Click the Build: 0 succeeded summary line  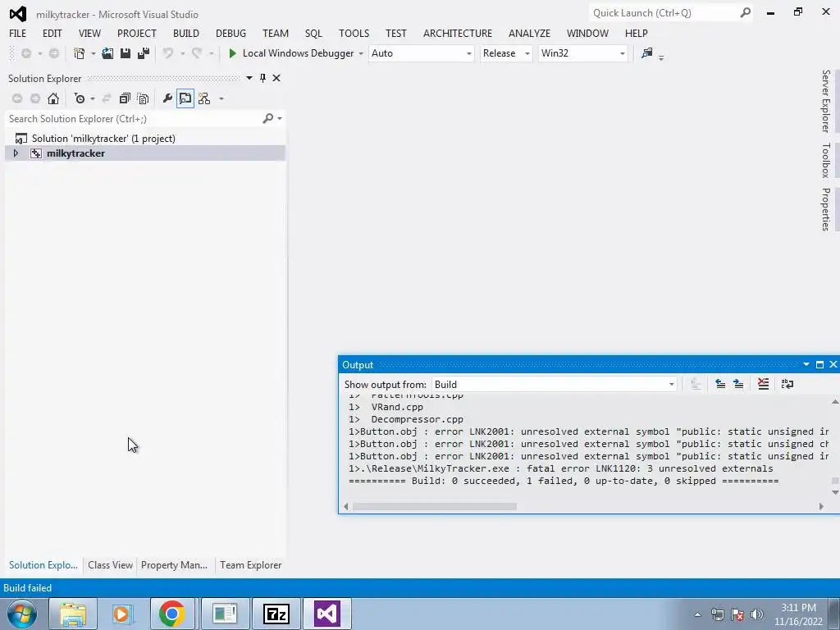point(564,481)
